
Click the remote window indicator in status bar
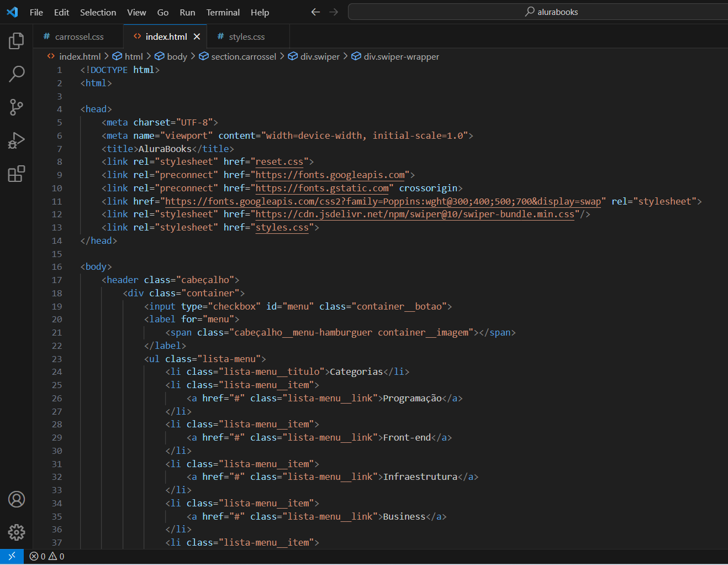(12, 556)
